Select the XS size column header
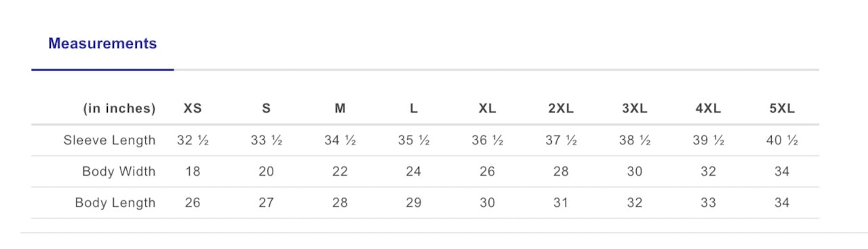 click(193, 109)
